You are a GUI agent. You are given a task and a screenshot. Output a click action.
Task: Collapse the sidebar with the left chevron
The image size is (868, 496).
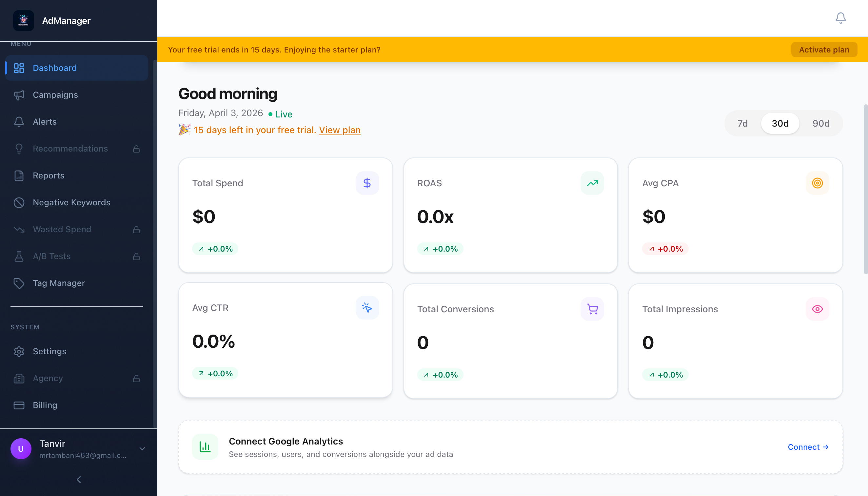(x=79, y=479)
